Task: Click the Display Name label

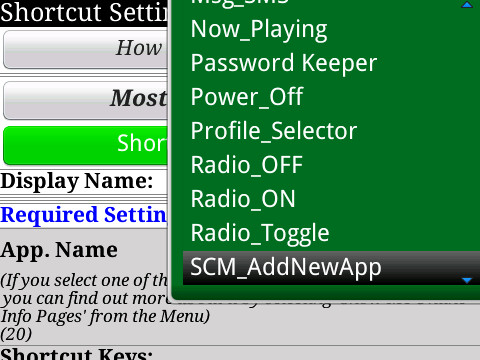Action: coord(77,182)
